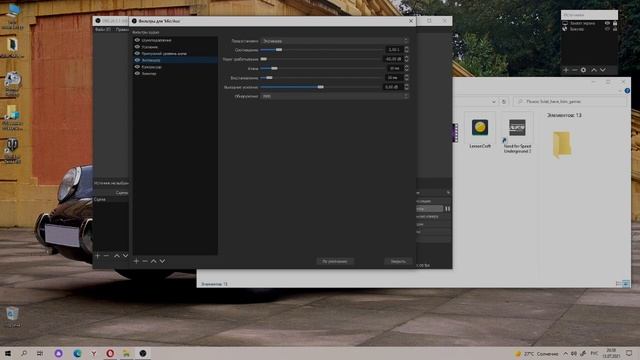Remove scene with the Scenes dock minus icon
The height and width of the screenshot is (360, 640).
click(x=106, y=256)
